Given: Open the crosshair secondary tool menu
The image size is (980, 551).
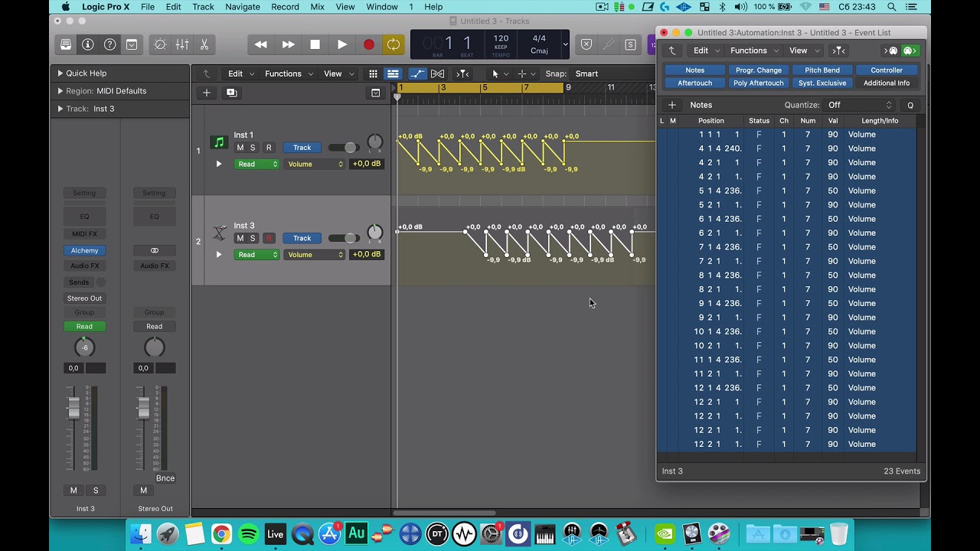Looking at the screenshot, I should pyautogui.click(x=525, y=73).
